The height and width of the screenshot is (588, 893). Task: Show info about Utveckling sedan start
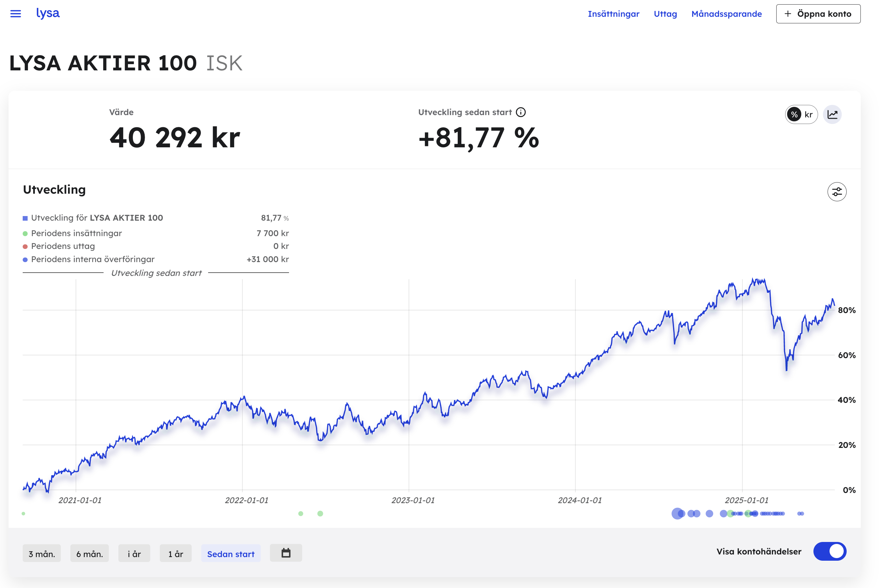click(x=521, y=112)
